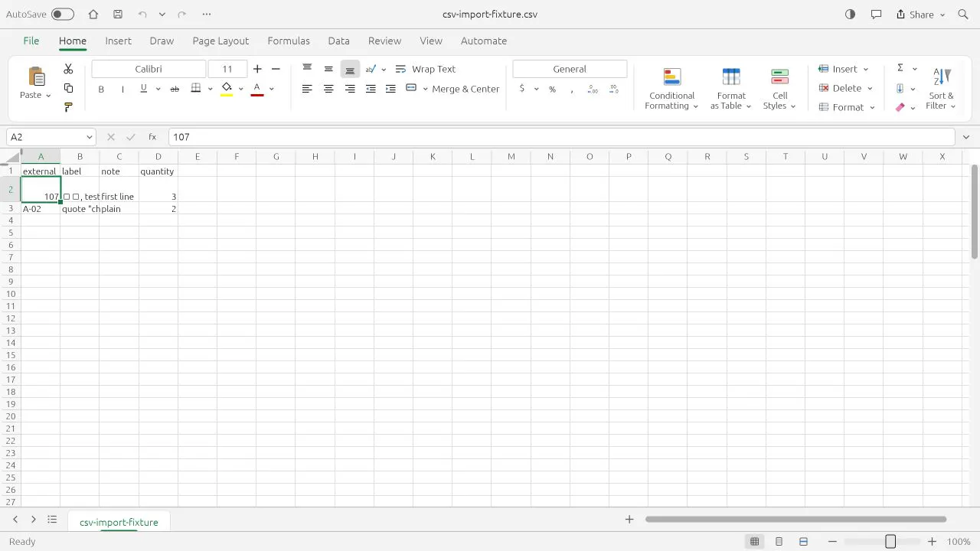Open Conditional Formatting menu
Image resolution: width=980 pixels, height=551 pixels.
(671, 89)
